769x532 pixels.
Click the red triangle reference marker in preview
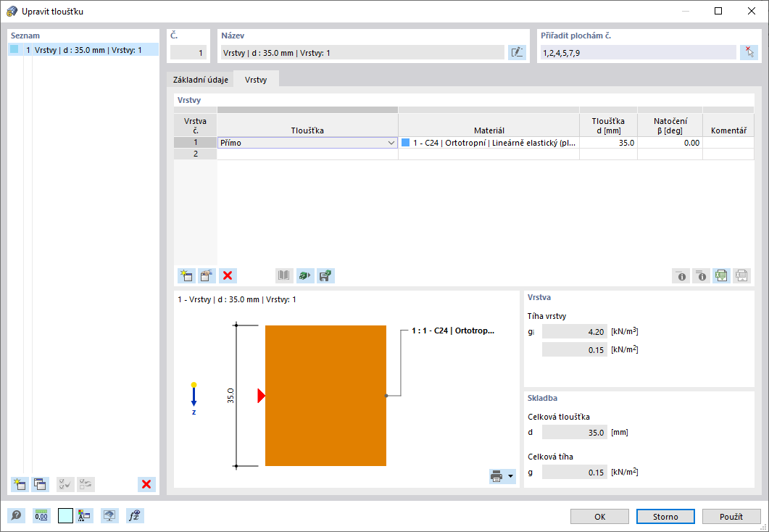click(262, 396)
